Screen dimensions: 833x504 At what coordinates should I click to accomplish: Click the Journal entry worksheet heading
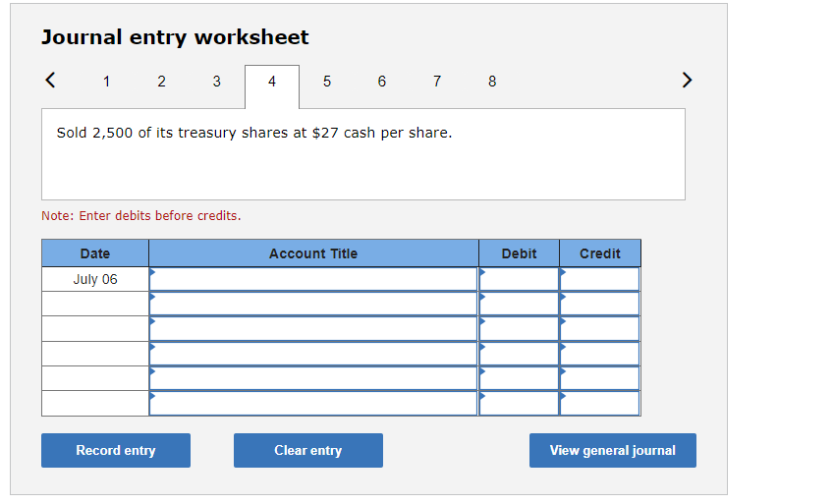pos(175,37)
